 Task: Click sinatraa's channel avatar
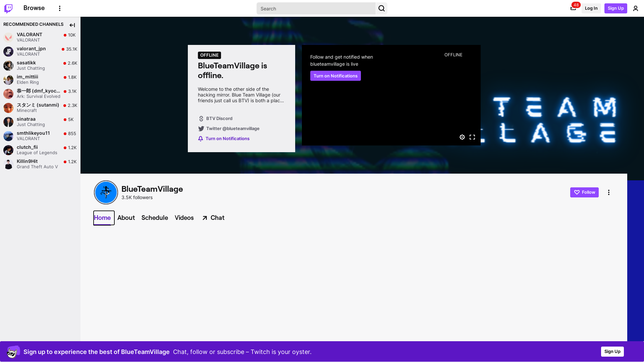(8, 122)
